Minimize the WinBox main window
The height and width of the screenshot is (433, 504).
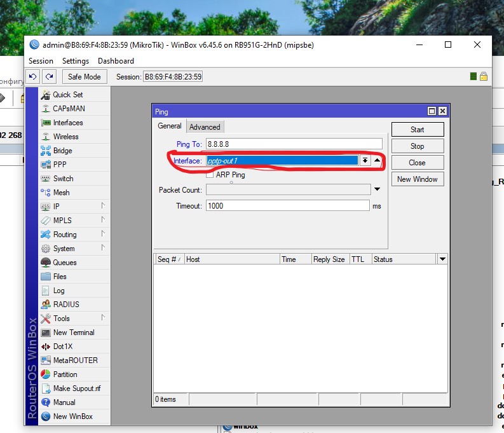(419, 45)
